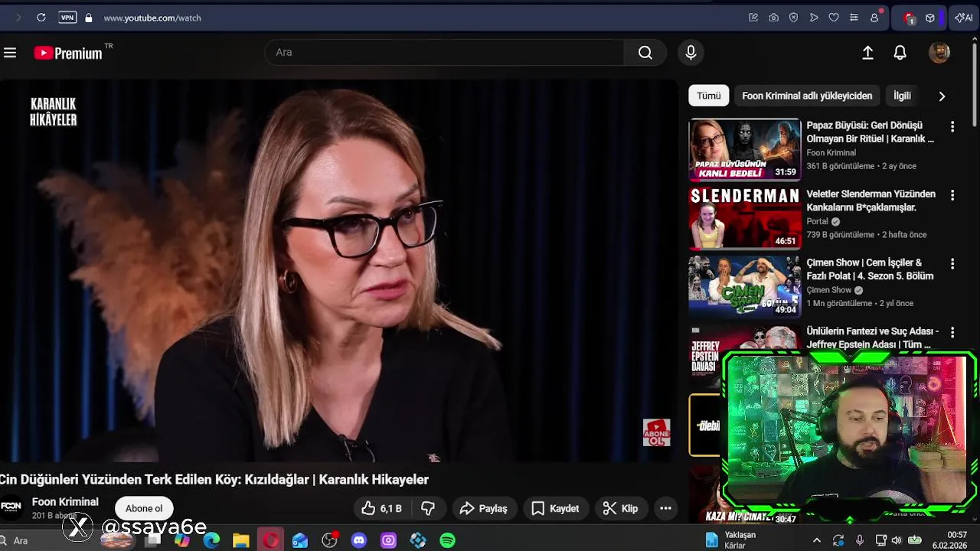Create a clip with Klip button
Image resolution: width=980 pixels, height=551 pixels.
pos(621,508)
